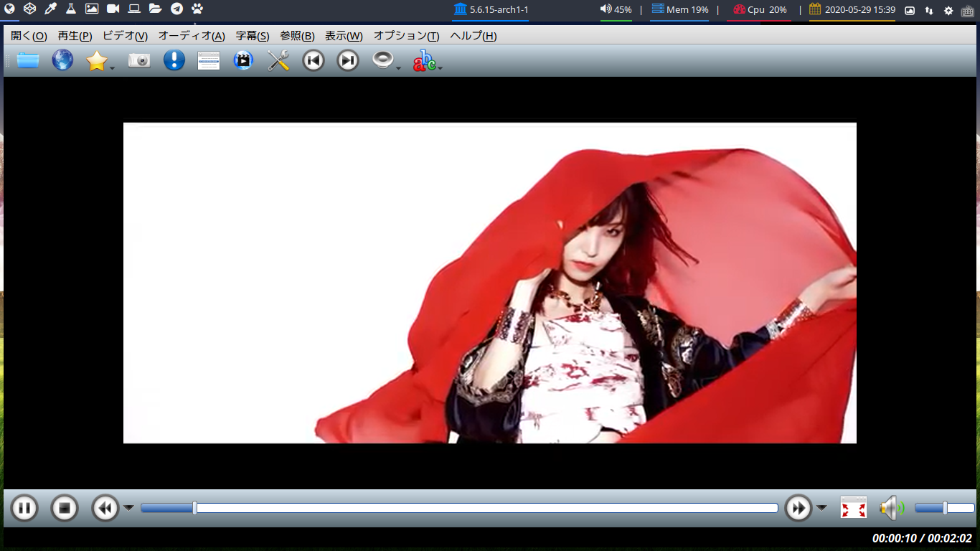Screen dimensions: 980x551
Task: Expand the fast-forward options dropdown arrow
Action: pos(821,508)
